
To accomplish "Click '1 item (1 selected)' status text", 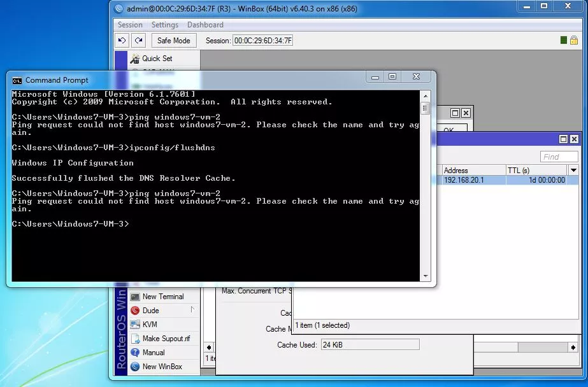I will point(322,325).
